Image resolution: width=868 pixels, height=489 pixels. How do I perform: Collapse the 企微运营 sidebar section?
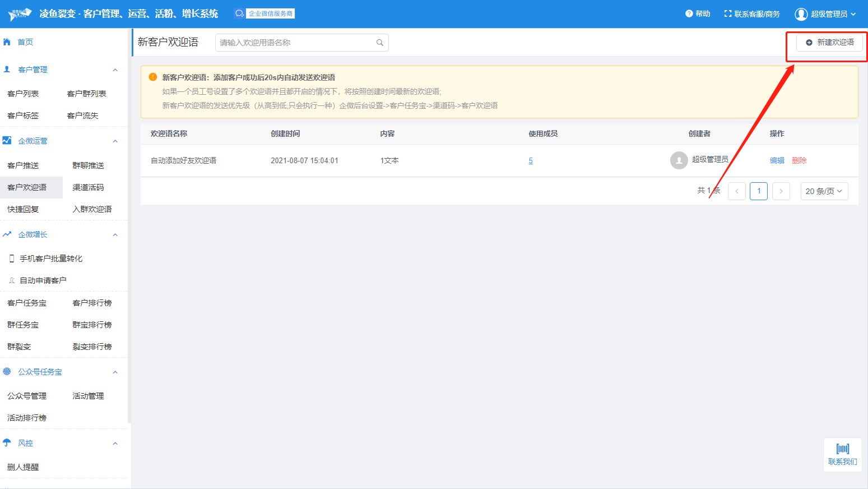[x=115, y=141]
